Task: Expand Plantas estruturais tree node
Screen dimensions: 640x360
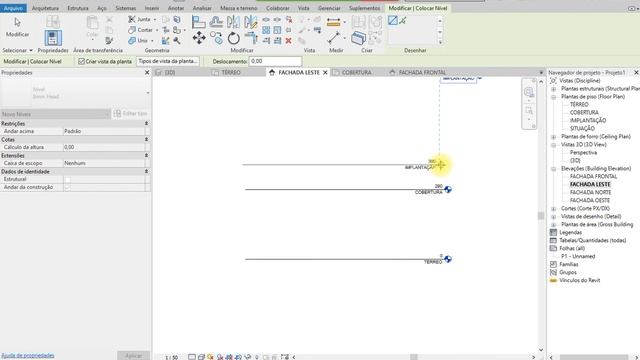Action: pos(553,89)
